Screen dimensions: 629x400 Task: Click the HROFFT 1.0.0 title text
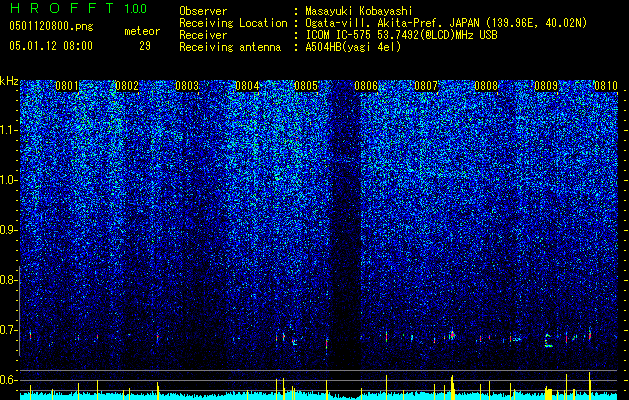[x=78, y=8]
